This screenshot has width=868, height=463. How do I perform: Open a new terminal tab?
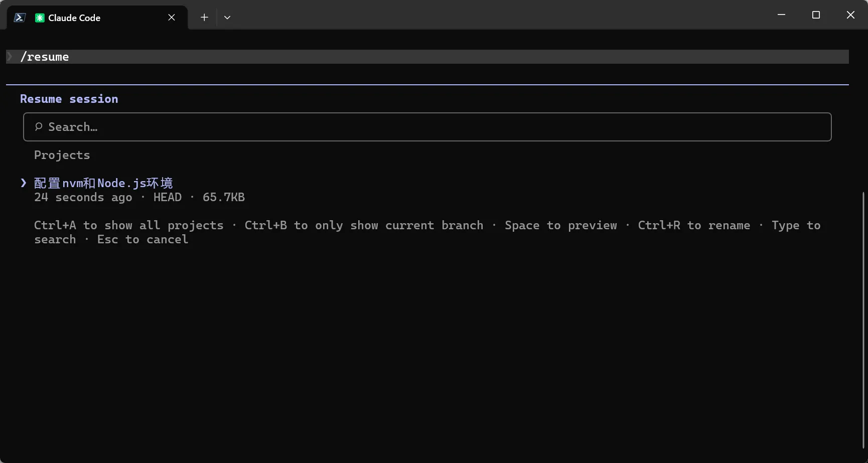pos(204,18)
